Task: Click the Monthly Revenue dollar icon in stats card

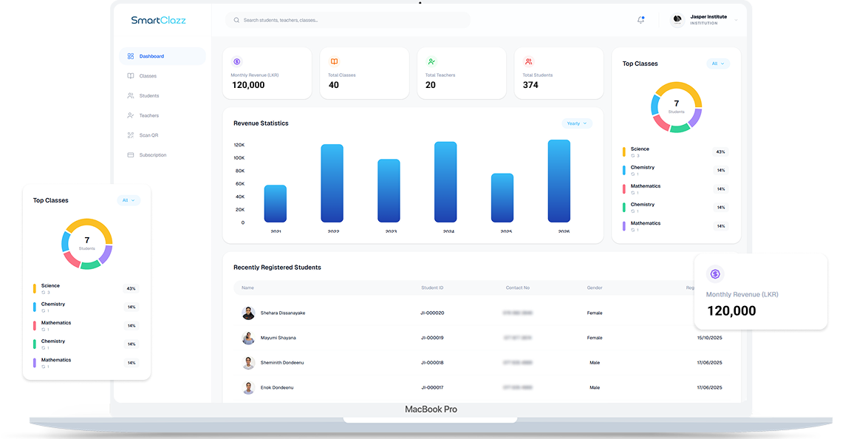Action: click(x=237, y=61)
